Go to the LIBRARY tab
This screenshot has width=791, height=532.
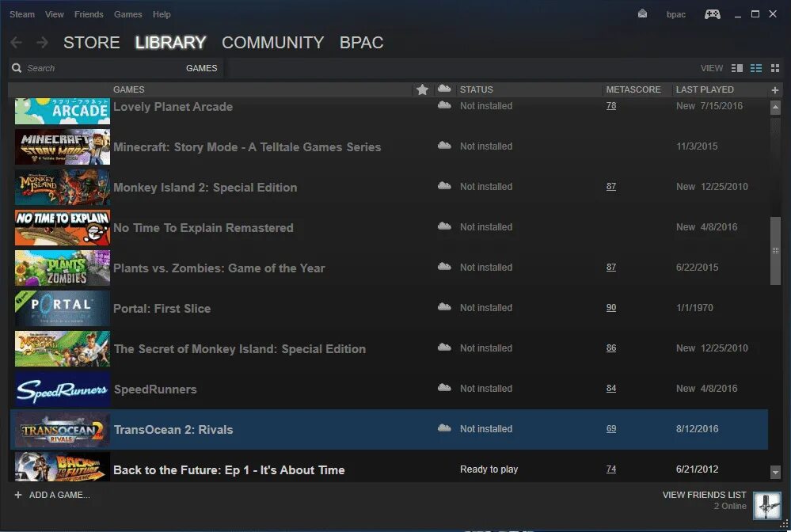click(x=170, y=43)
